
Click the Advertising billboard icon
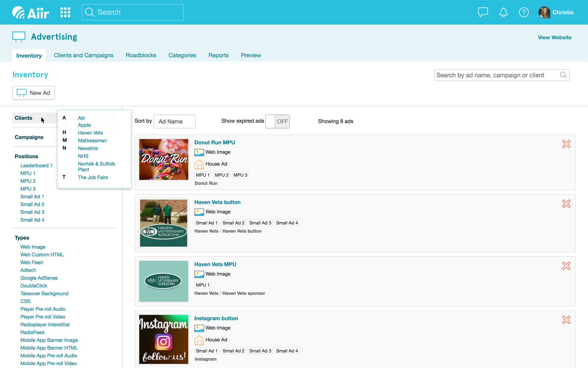pyautogui.click(x=19, y=37)
